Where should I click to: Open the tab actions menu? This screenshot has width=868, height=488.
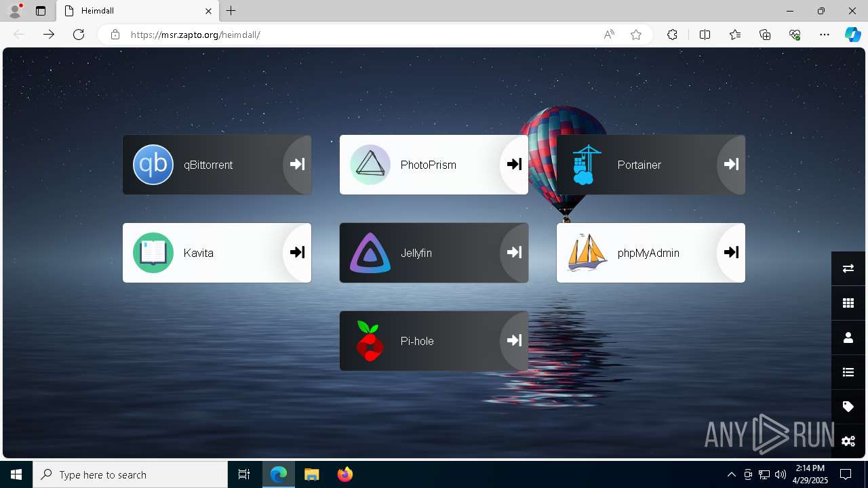pos(41,11)
